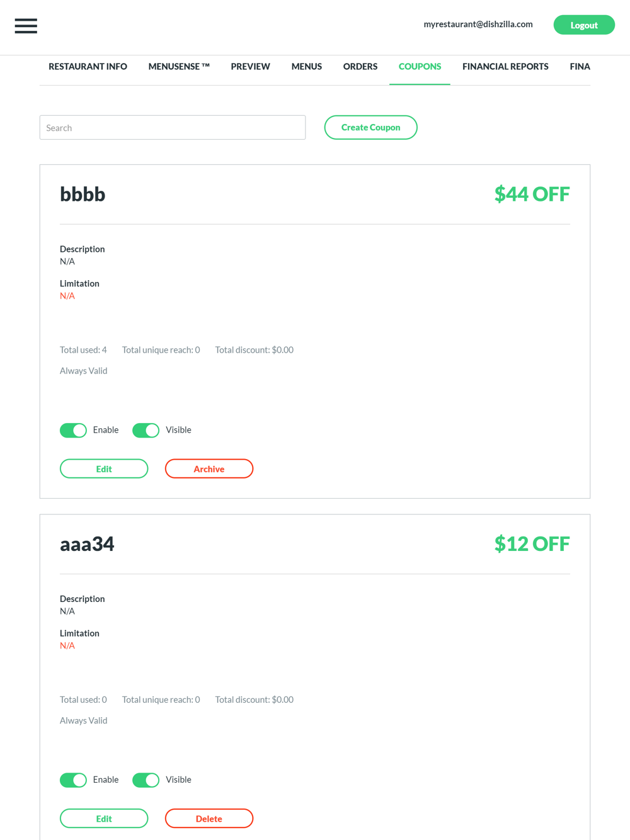Screen dimensions: 630x840
Task: Click the Create Coupon button
Action: [x=370, y=127]
